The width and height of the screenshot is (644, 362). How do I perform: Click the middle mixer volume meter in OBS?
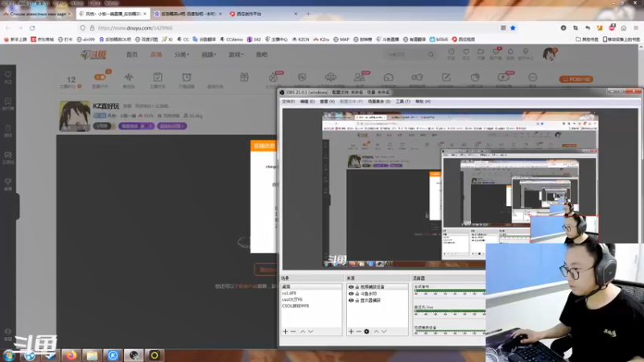[x=450, y=311]
